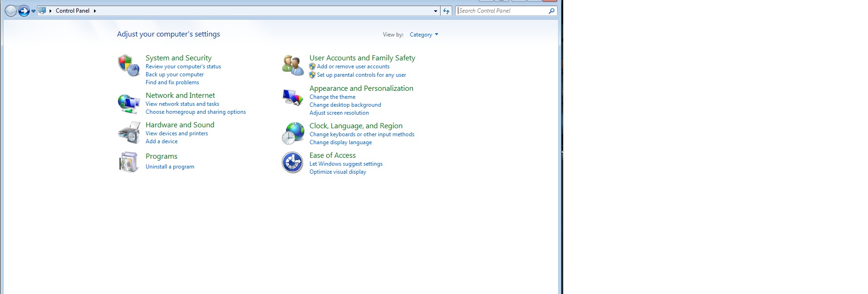Click the Forward navigation arrow
Screen dimensions: 868x294
coord(24,11)
